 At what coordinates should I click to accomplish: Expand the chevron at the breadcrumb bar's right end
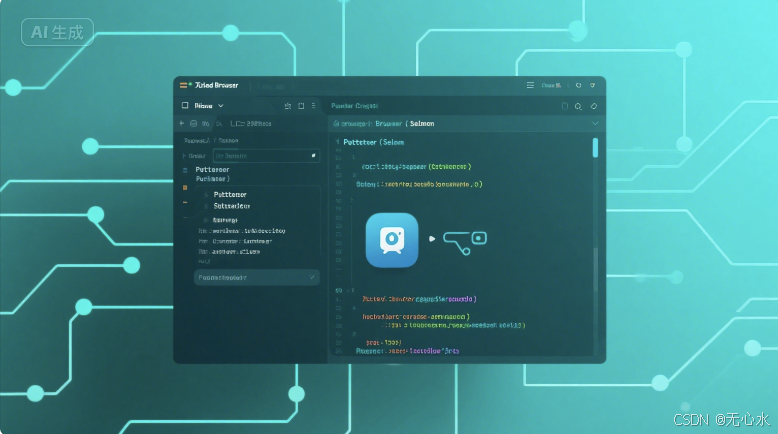click(595, 124)
